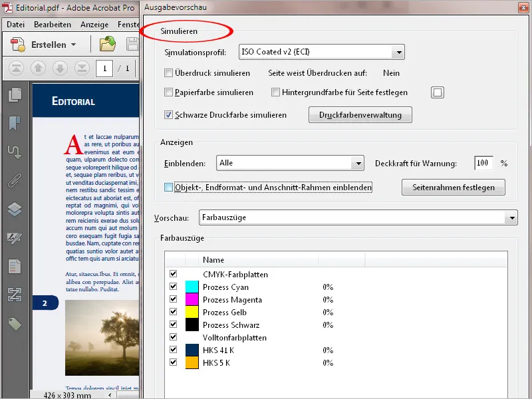This screenshot has width=532, height=399.
Task: Click Druckfarbenverwaltung button
Action: point(360,115)
